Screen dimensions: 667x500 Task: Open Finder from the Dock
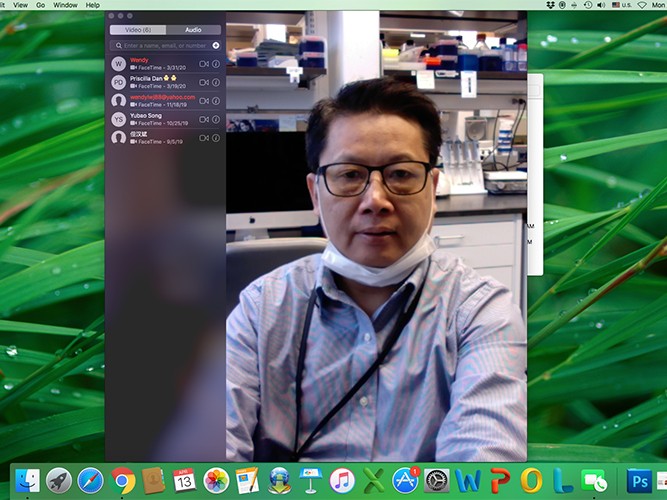[x=28, y=481]
